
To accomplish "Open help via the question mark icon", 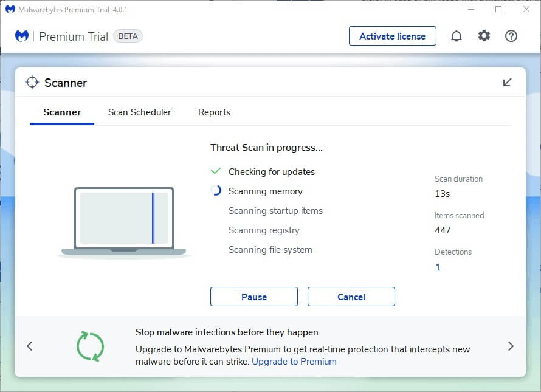I will pos(511,36).
